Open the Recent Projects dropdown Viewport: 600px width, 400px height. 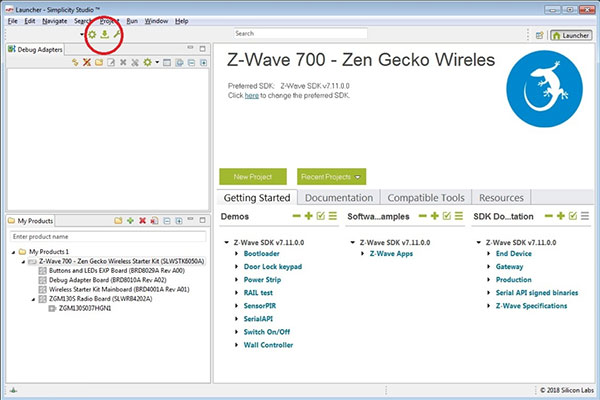pyautogui.click(x=330, y=176)
